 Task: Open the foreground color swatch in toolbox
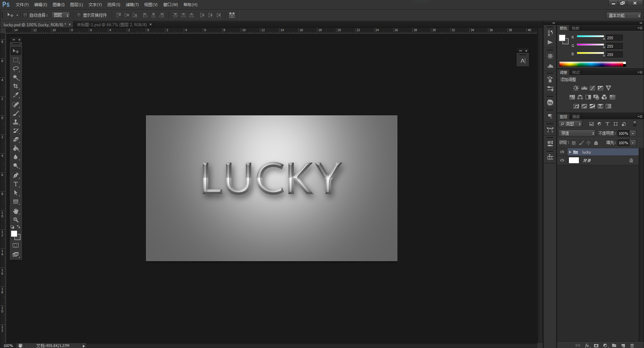[14, 234]
